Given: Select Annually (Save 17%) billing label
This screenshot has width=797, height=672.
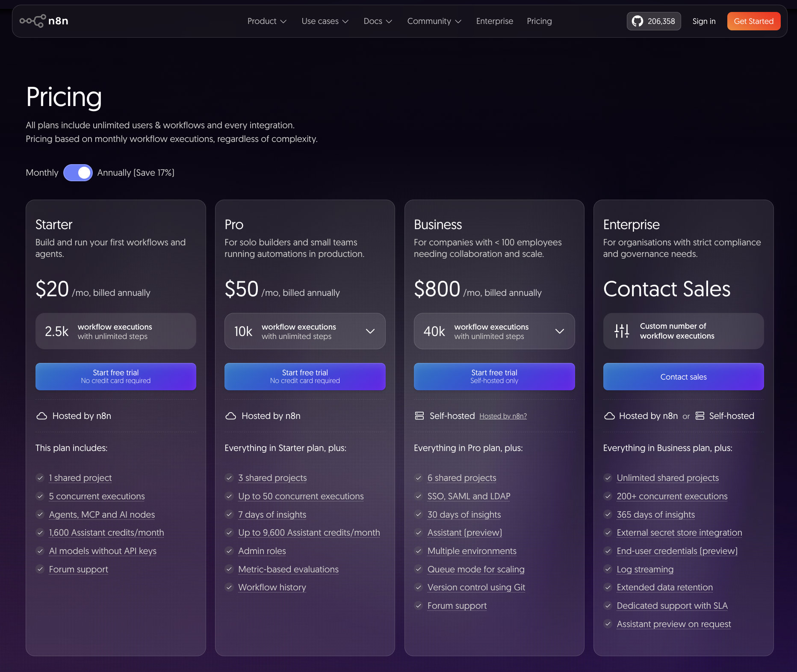Looking at the screenshot, I should tap(136, 173).
